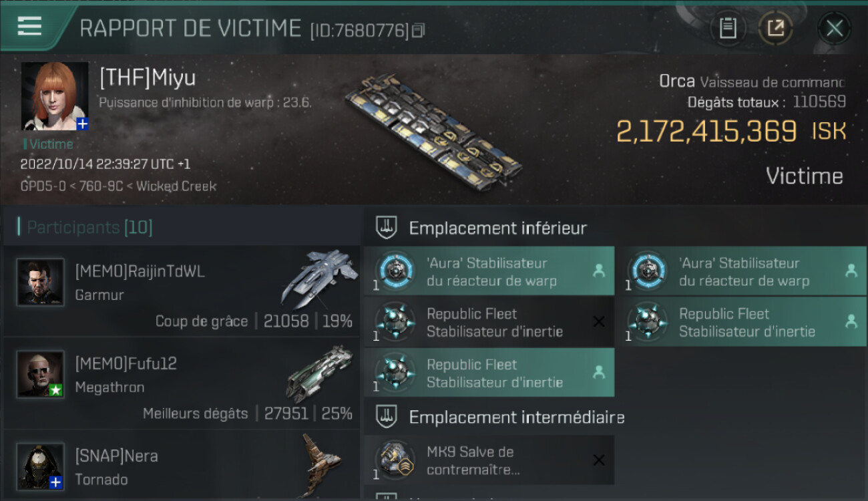
Task: Open the hamburger menu button
Action: click(29, 27)
